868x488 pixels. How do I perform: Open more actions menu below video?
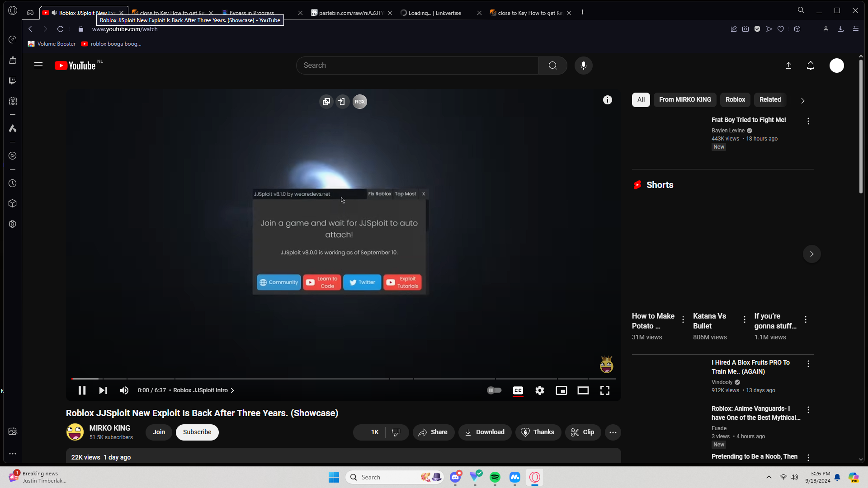pos(613,432)
